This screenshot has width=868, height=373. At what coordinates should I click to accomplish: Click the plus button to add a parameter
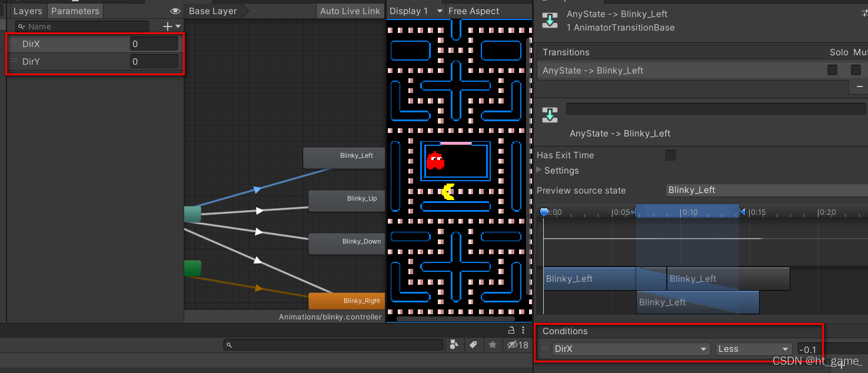point(168,26)
